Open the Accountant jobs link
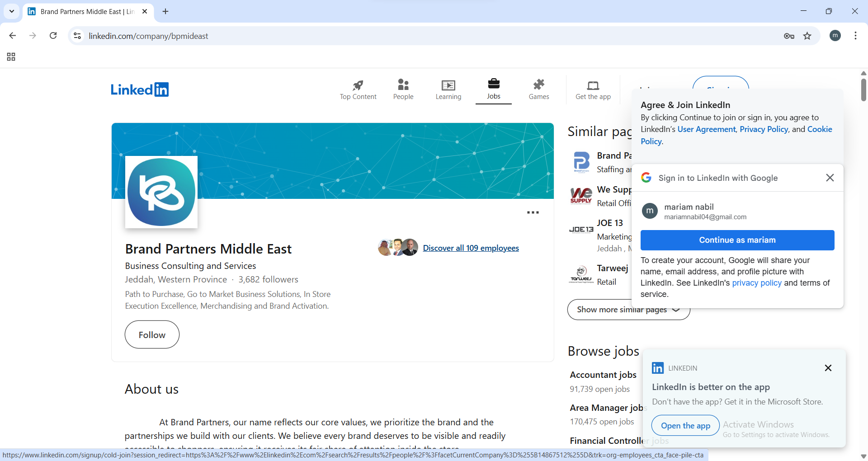This screenshot has height=461, width=868. point(603,375)
